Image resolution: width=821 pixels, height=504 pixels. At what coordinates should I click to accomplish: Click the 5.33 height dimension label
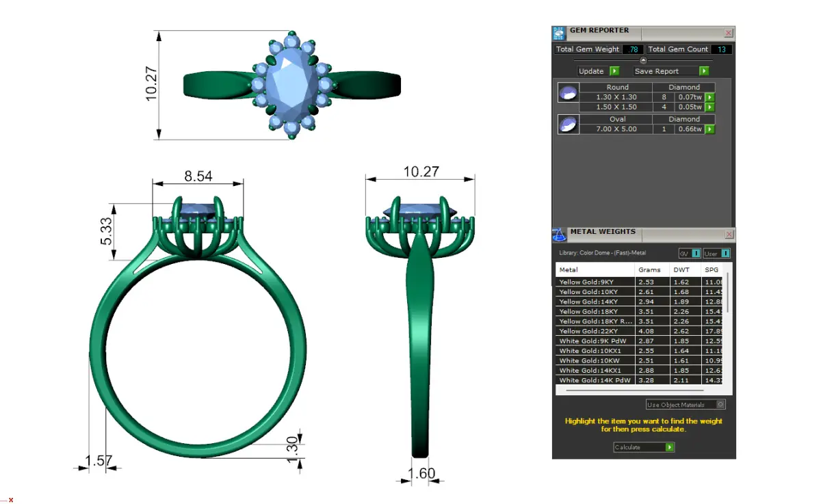point(106,231)
